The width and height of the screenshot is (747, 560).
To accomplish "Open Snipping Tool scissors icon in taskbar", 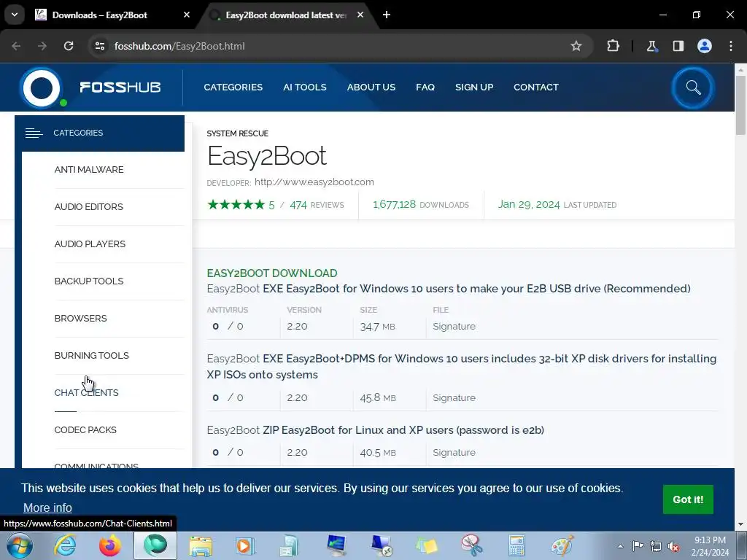I will click(472, 545).
